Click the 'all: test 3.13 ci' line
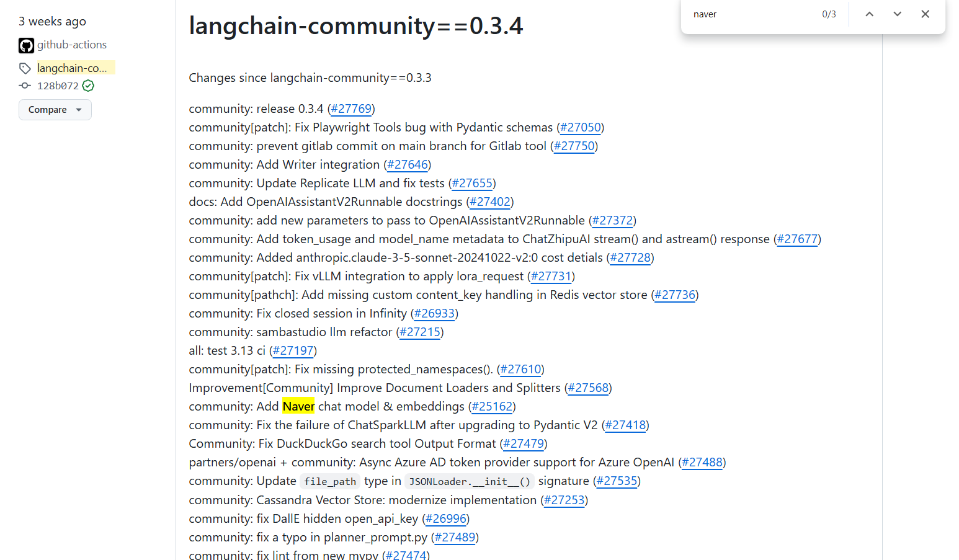959x560 pixels. click(253, 351)
